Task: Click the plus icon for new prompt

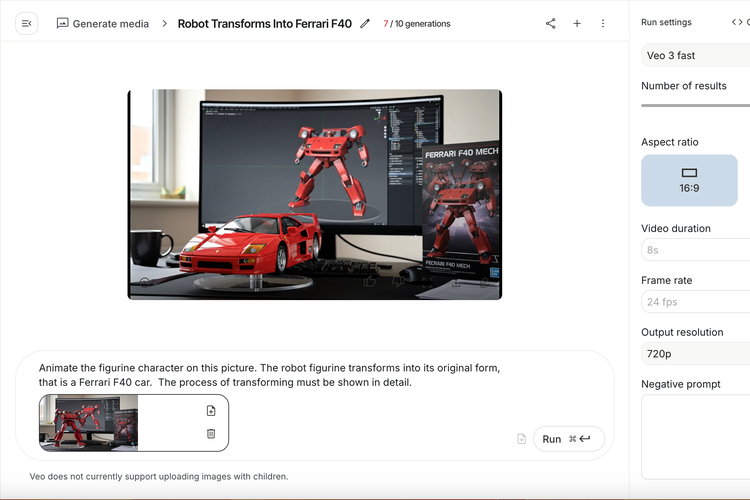Action: (577, 23)
